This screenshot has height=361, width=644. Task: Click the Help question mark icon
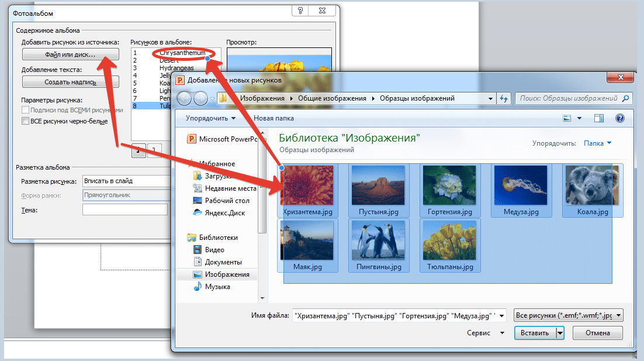(620, 118)
